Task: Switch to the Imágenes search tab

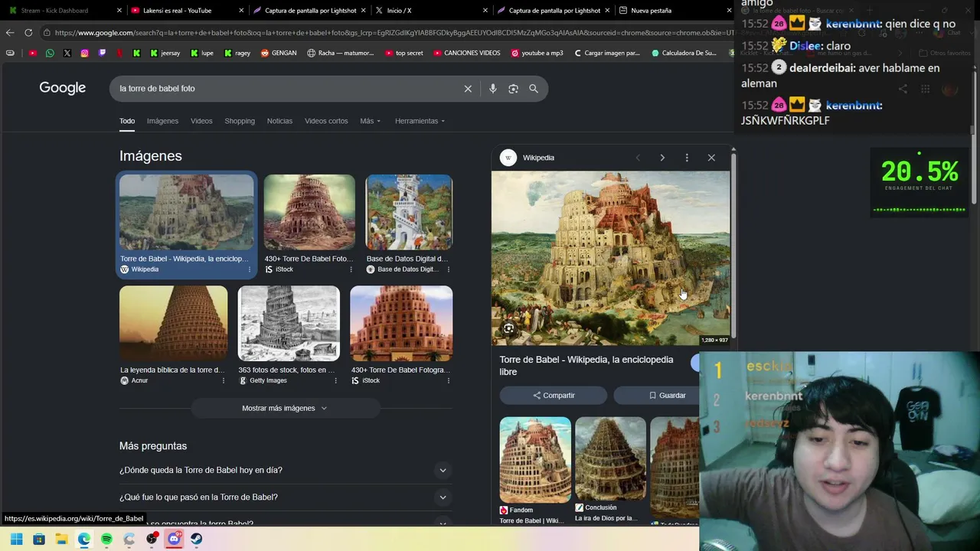Action: 162,121
